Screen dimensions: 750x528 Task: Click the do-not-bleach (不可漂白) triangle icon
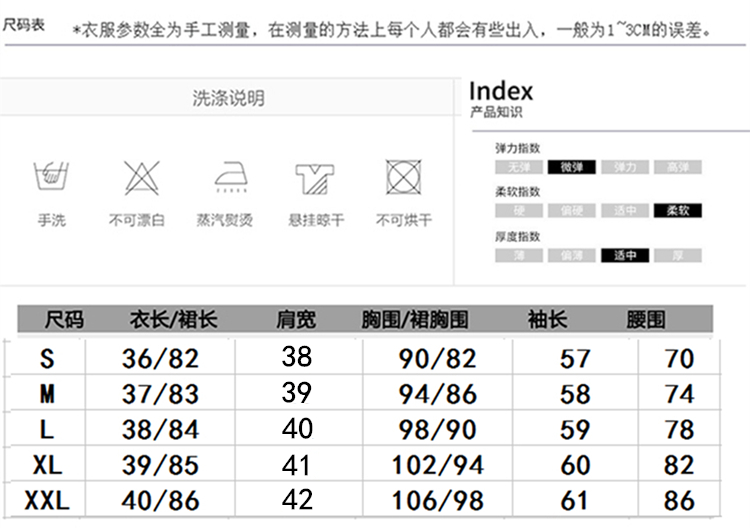tap(139, 177)
